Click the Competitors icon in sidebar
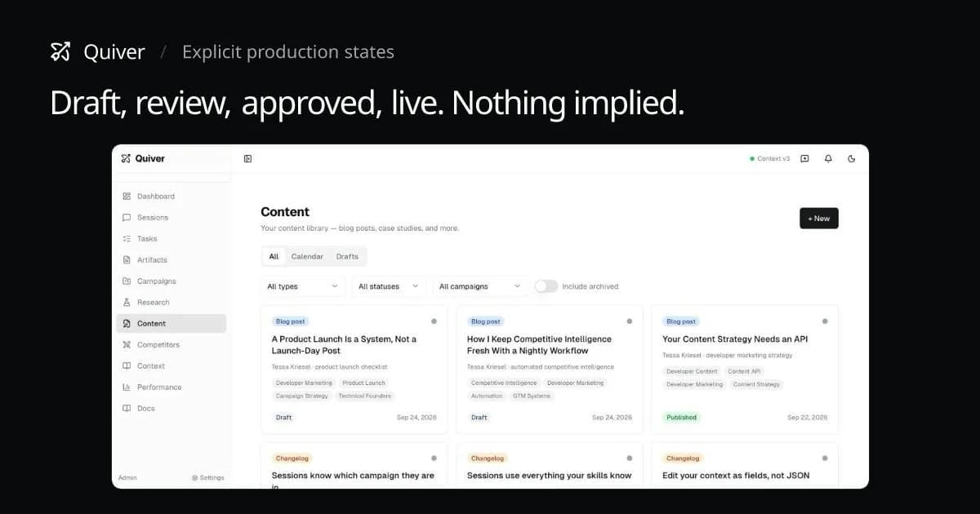 click(x=127, y=345)
